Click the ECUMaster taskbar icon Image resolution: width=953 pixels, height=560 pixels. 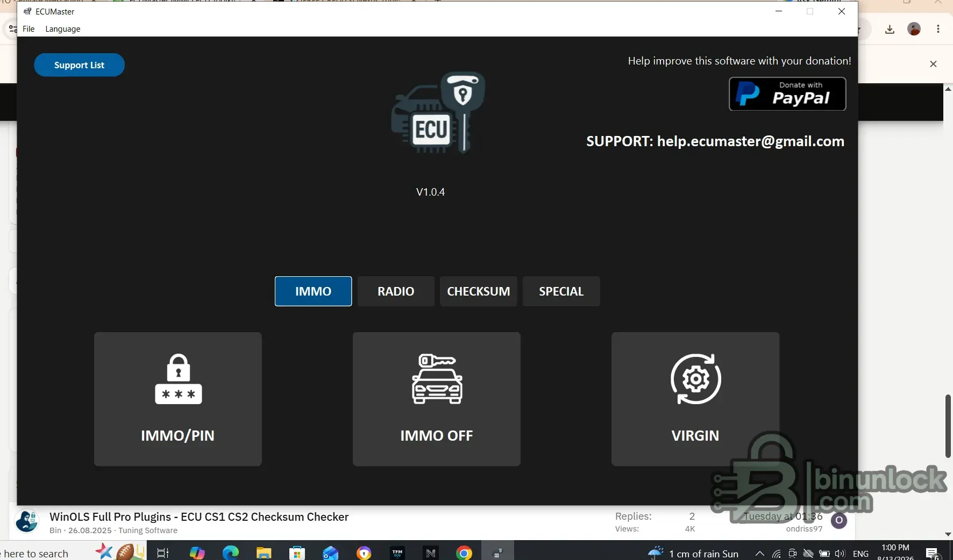(498, 552)
